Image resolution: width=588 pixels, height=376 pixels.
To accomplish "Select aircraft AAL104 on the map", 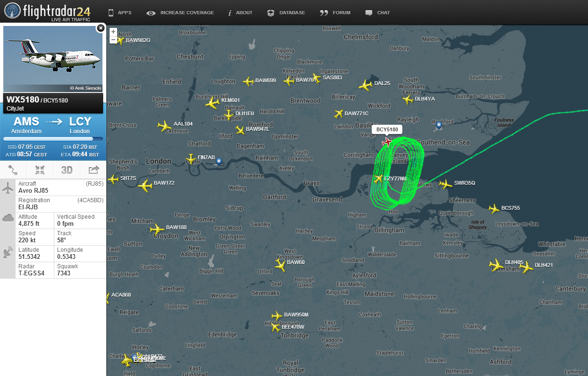I will 164,126.
